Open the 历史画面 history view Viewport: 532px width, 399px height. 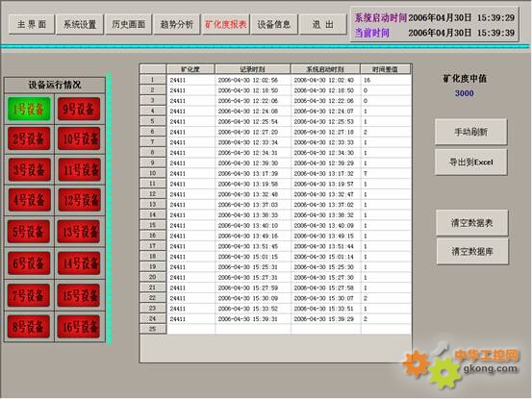128,24
